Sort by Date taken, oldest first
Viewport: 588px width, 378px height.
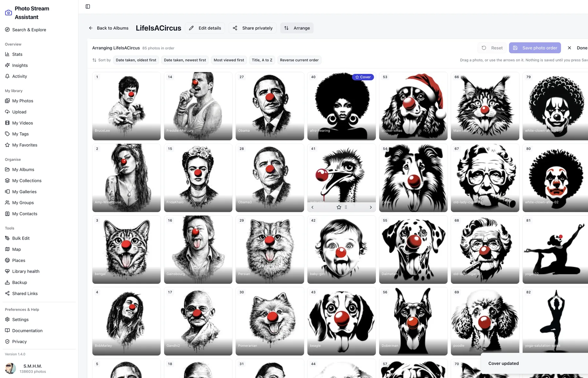pos(136,60)
